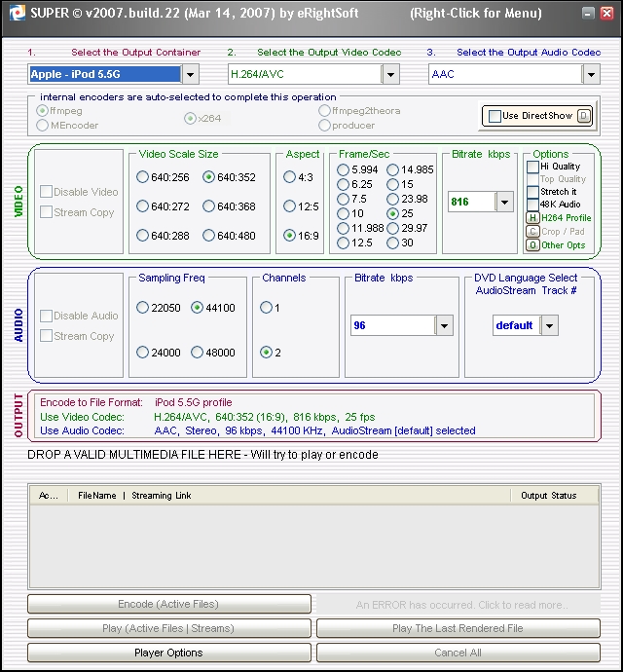
Task: Select the ffmpeg2theora encoder
Action: coord(324,111)
